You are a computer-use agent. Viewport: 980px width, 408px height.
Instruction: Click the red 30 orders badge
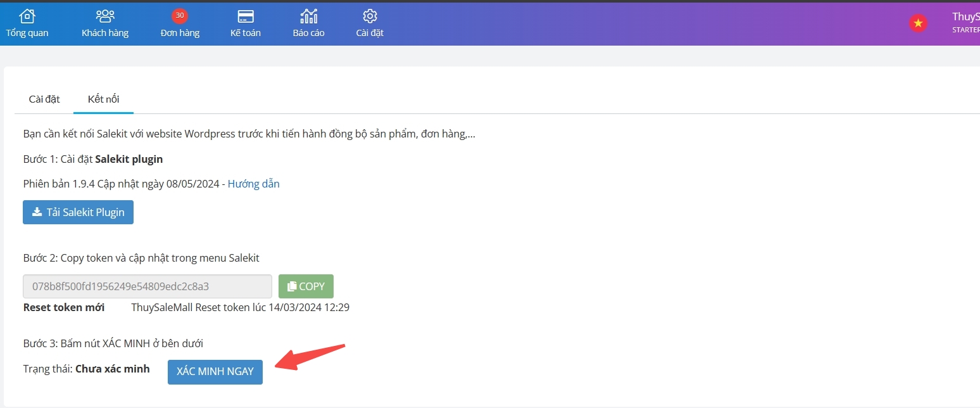[180, 16]
